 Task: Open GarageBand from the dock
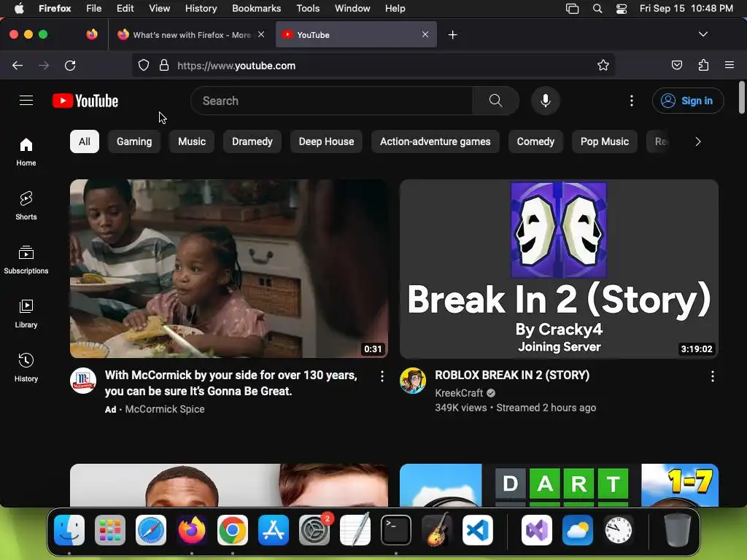[x=437, y=530]
